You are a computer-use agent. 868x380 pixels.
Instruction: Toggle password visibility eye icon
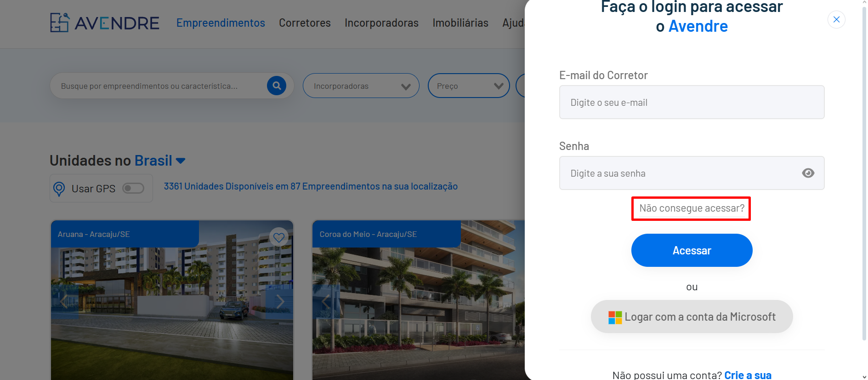(808, 173)
